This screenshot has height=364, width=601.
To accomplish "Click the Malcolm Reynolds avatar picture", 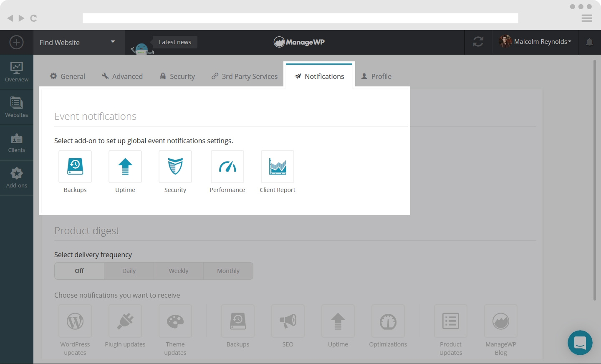I will (x=505, y=41).
